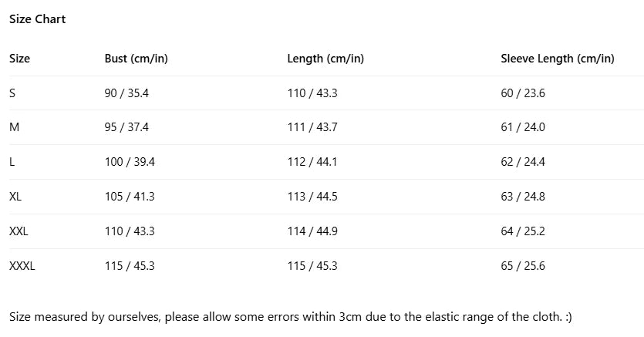This screenshot has height=337, width=644.
Task: Click the Size Chart heading
Action: pyautogui.click(x=37, y=19)
